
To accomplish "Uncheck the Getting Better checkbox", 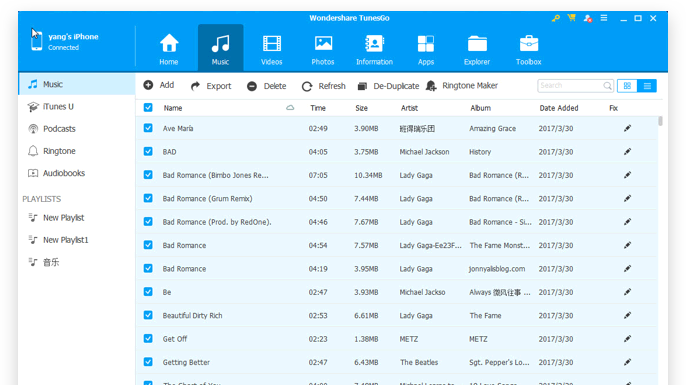I will 148,362.
